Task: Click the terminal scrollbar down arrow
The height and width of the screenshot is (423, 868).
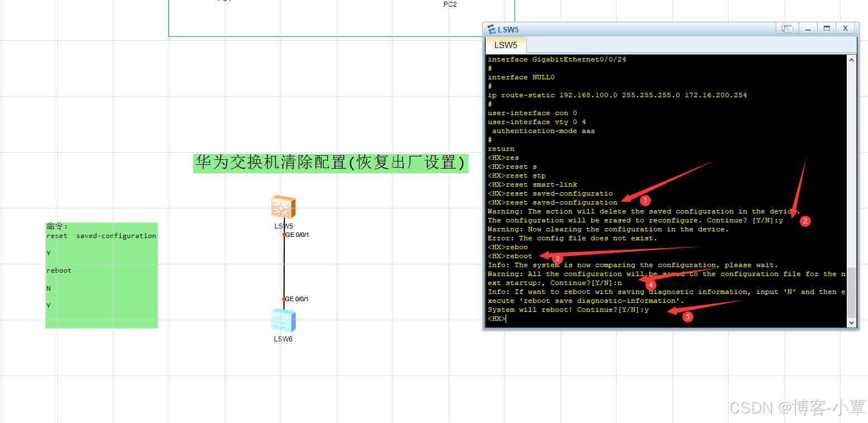Action: pos(852,322)
